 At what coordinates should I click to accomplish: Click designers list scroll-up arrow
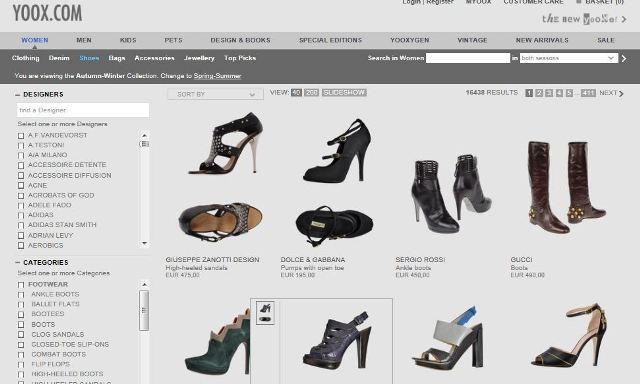click(144, 135)
